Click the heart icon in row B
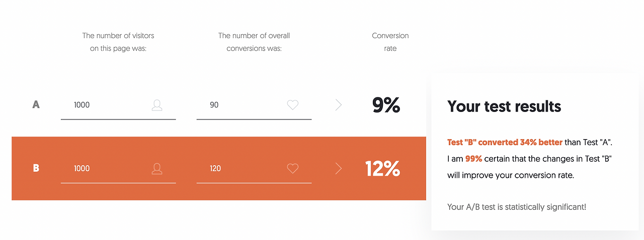 [293, 169]
